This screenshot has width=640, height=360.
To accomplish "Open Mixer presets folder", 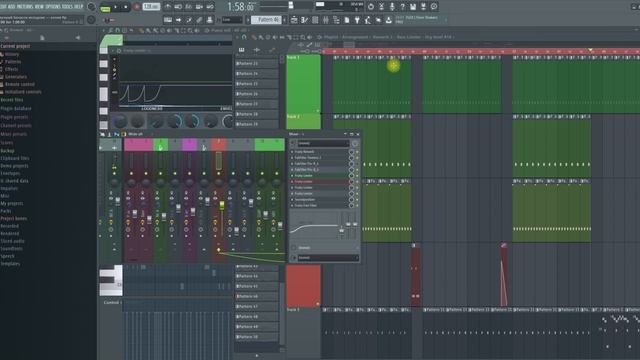I will pos(13,134).
